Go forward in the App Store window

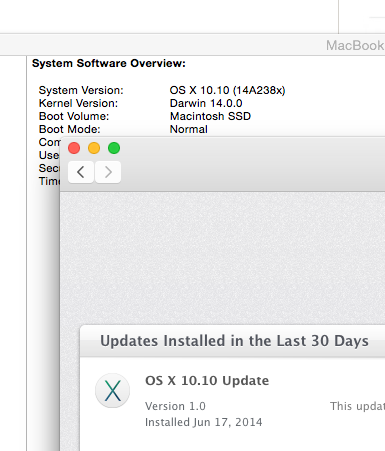point(108,172)
